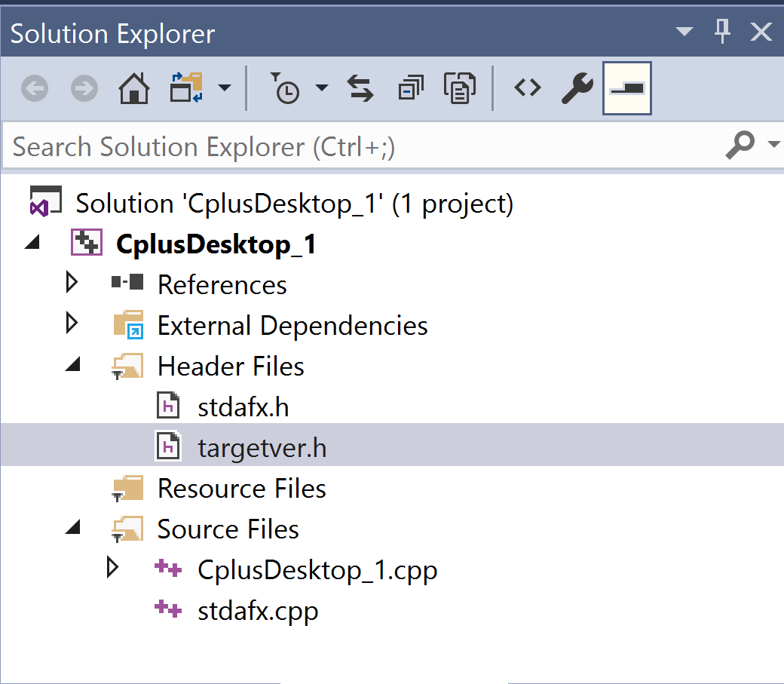The height and width of the screenshot is (684, 784).
Task: Expand External Dependencies
Action: [72, 323]
